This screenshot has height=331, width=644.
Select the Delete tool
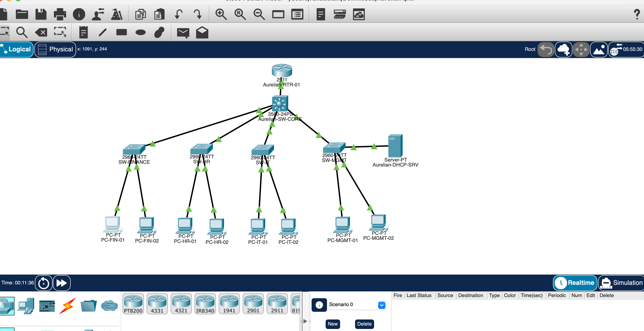(x=41, y=32)
